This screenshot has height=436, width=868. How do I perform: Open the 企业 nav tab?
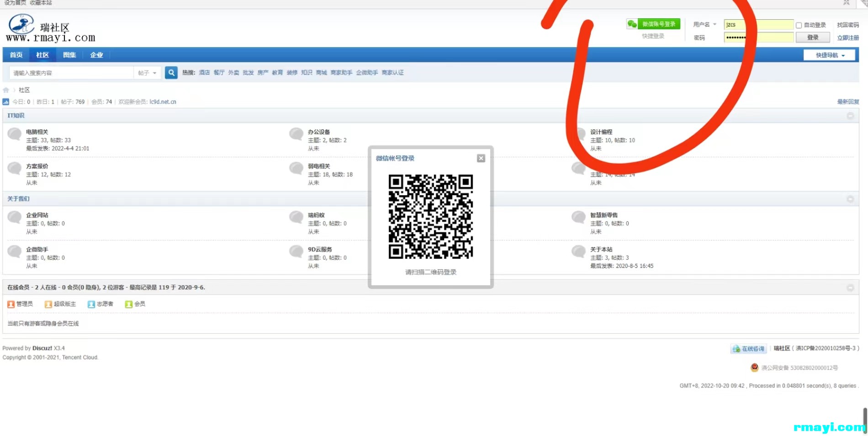click(x=96, y=55)
